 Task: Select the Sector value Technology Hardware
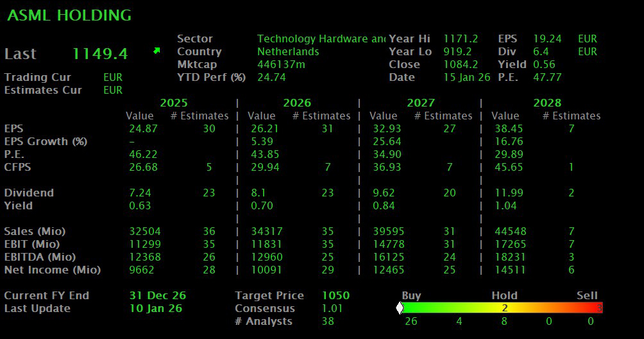click(x=321, y=39)
